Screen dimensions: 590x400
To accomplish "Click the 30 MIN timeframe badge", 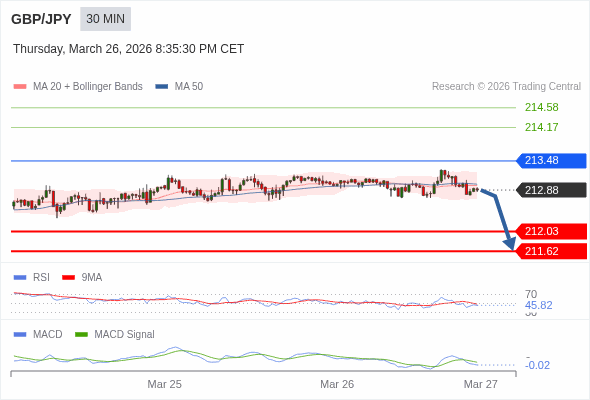I will (x=105, y=19).
